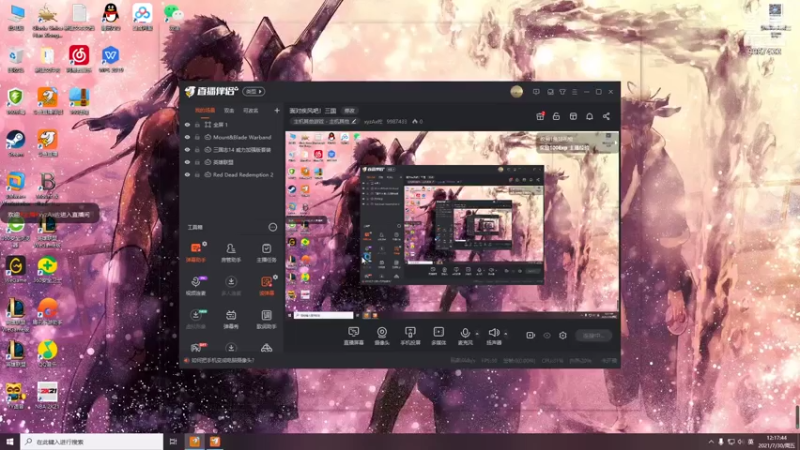Toggle preview eye icon in bottom bar
The height and width of the screenshot is (450, 800).
[547, 335]
